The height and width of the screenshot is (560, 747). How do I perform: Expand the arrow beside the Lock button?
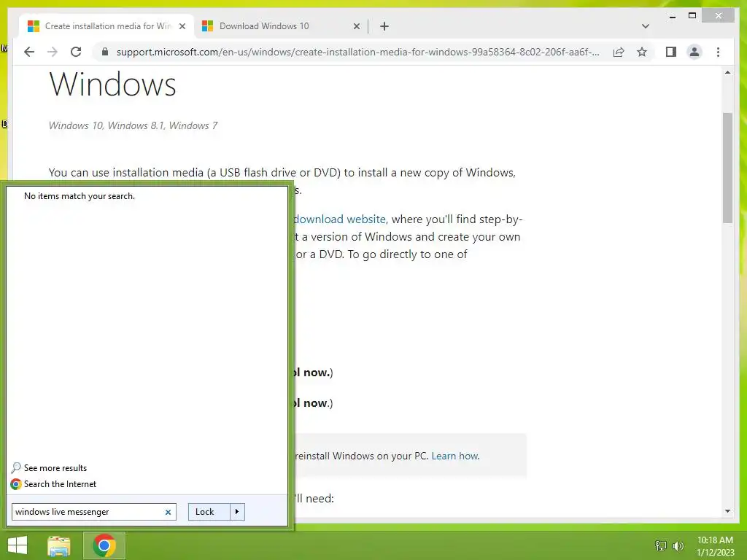click(237, 512)
